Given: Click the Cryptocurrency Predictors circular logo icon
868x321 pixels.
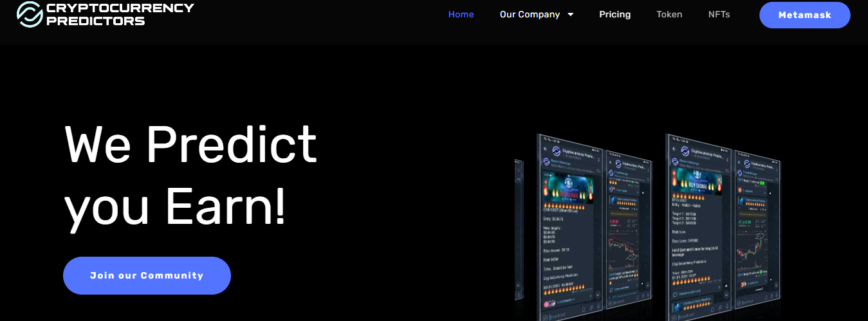Looking at the screenshot, I should 30,14.
